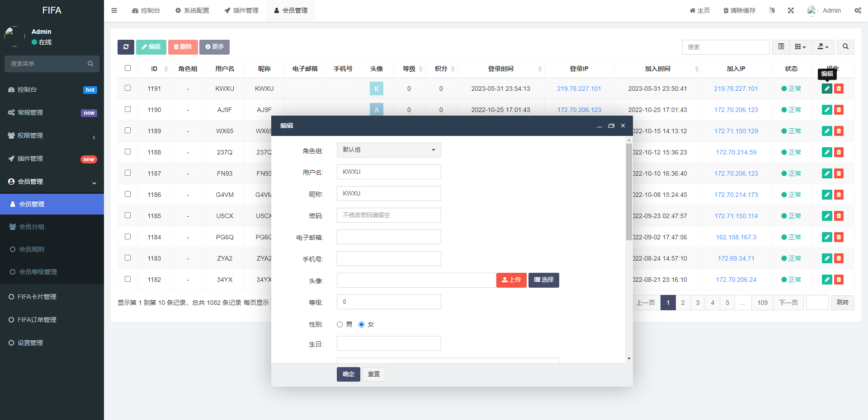Switch to the 系统配置 top tab
The width and height of the screenshot is (868, 420).
pos(192,10)
